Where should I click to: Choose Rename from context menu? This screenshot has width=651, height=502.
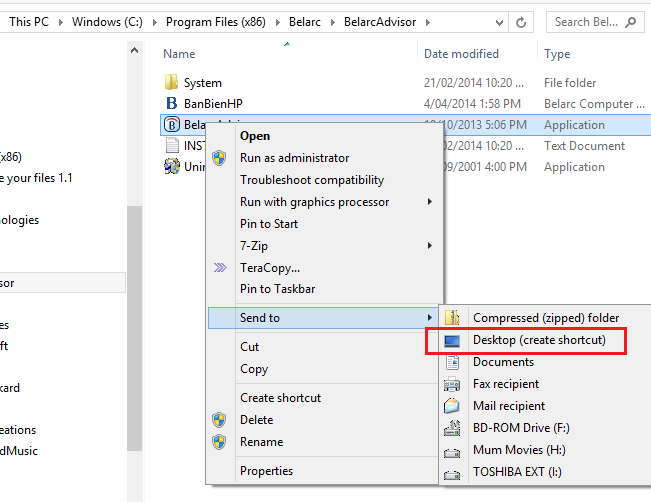pyautogui.click(x=262, y=442)
